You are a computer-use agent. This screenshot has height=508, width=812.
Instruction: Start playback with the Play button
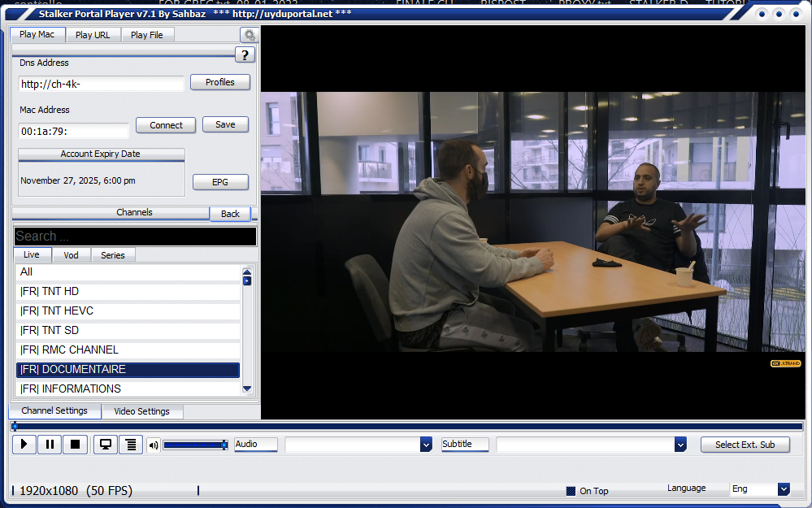coord(24,445)
